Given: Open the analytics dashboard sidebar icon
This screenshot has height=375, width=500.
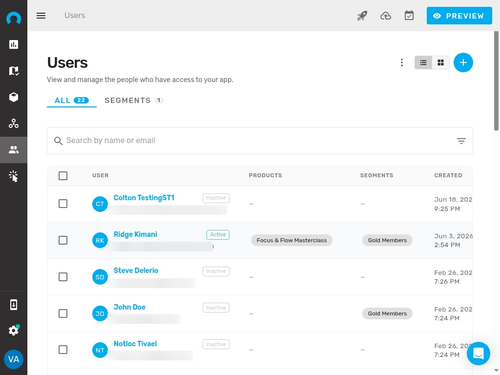Looking at the screenshot, I should (x=14, y=44).
